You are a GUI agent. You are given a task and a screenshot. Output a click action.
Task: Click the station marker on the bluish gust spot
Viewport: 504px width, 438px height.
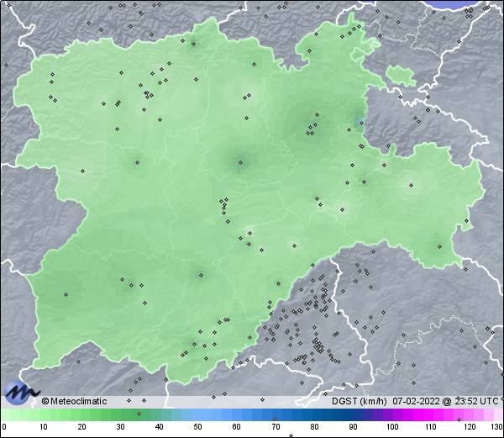click(361, 123)
